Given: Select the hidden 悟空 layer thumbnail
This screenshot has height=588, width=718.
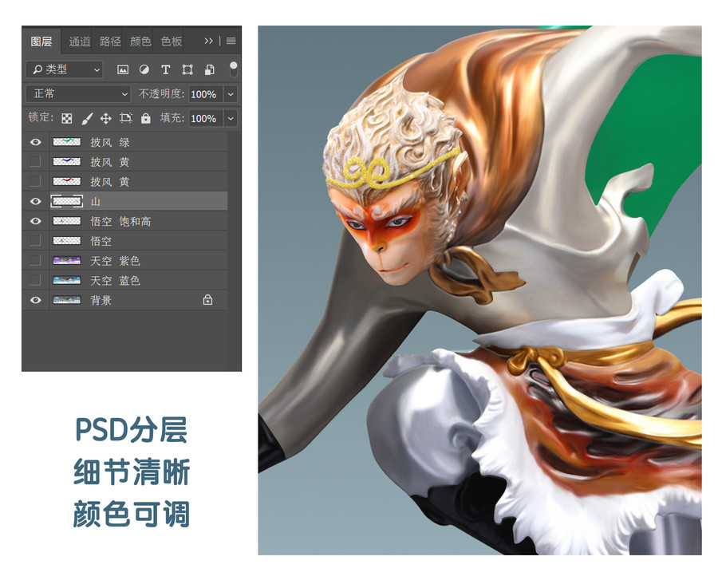Looking at the screenshot, I should [x=67, y=241].
